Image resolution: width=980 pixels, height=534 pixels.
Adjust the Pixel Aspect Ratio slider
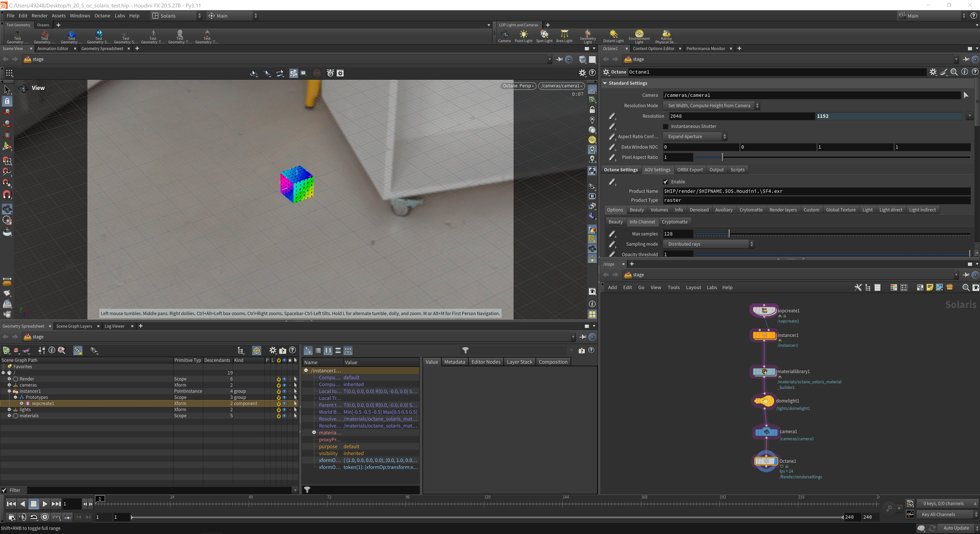[x=832, y=157]
